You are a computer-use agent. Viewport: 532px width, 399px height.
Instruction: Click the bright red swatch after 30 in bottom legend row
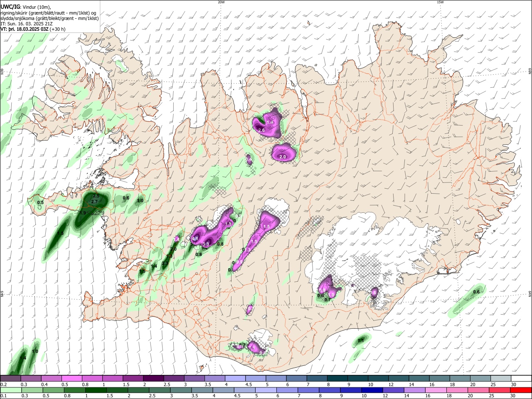[x=520, y=390]
